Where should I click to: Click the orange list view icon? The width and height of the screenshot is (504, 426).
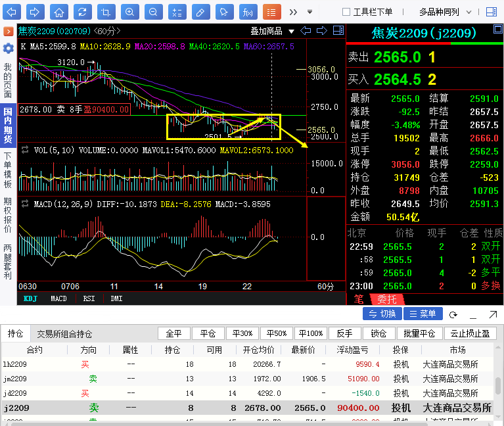271,12
